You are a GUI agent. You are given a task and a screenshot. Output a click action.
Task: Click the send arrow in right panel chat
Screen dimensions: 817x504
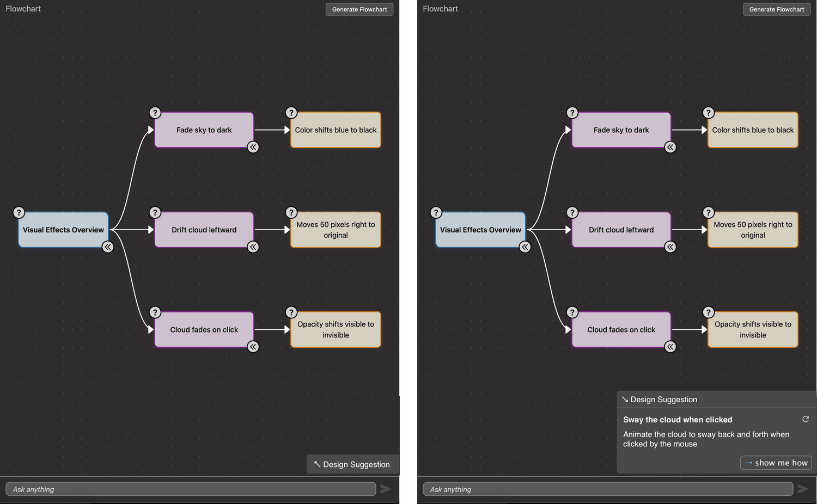tap(803, 489)
